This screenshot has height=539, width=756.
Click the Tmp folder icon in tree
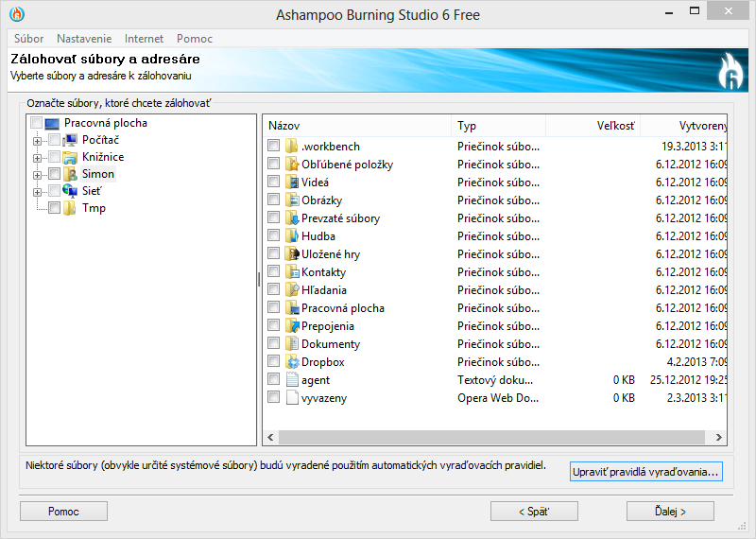tap(70, 208)
